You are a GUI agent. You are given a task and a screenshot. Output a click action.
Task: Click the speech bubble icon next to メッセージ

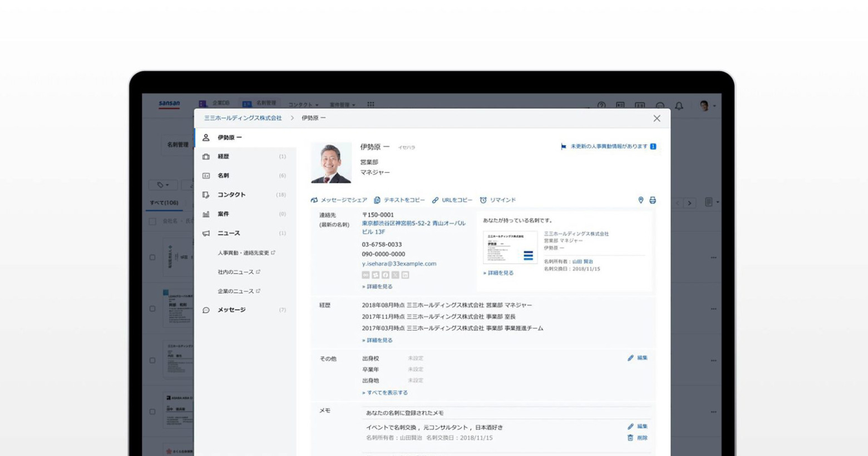[x=206, y=310]
